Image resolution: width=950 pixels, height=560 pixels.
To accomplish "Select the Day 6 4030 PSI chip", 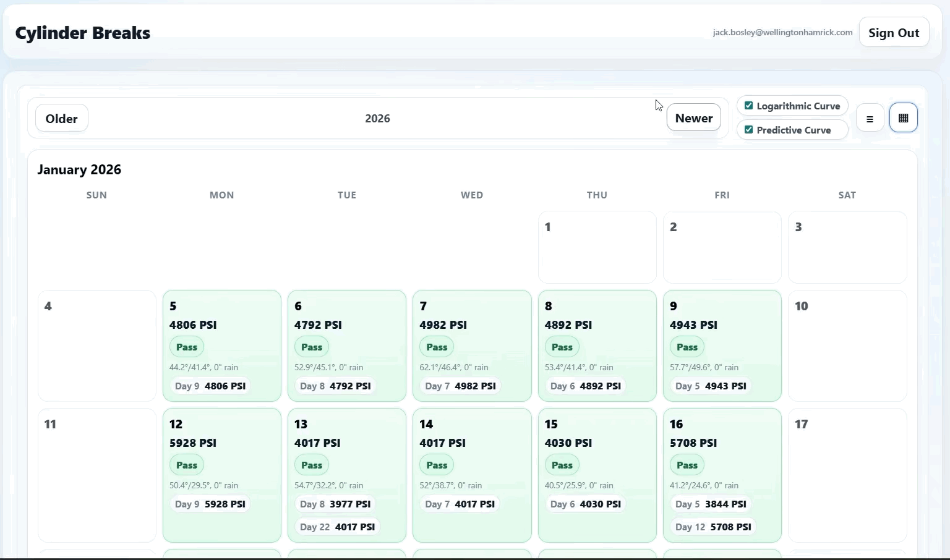I will (586, 504).
